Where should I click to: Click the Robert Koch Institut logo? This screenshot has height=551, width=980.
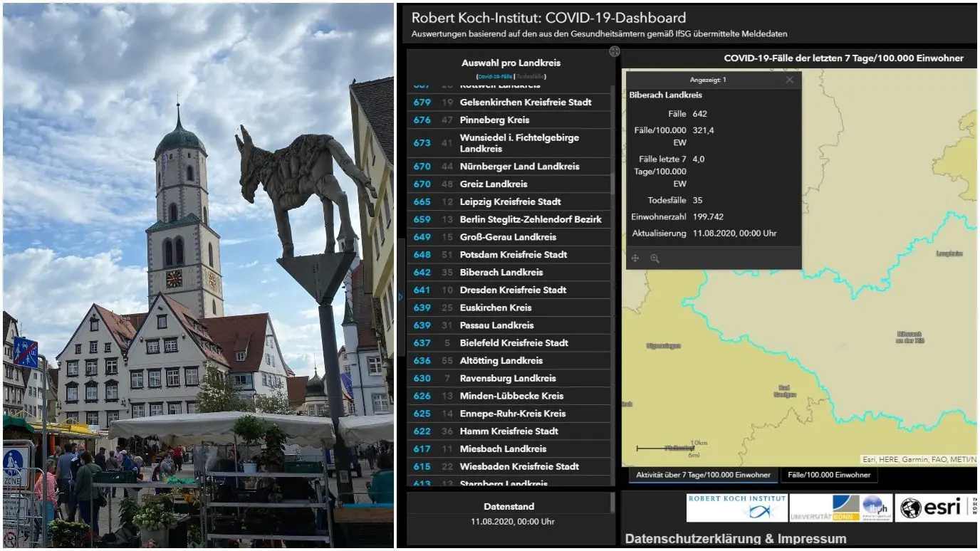coord(736,508)
